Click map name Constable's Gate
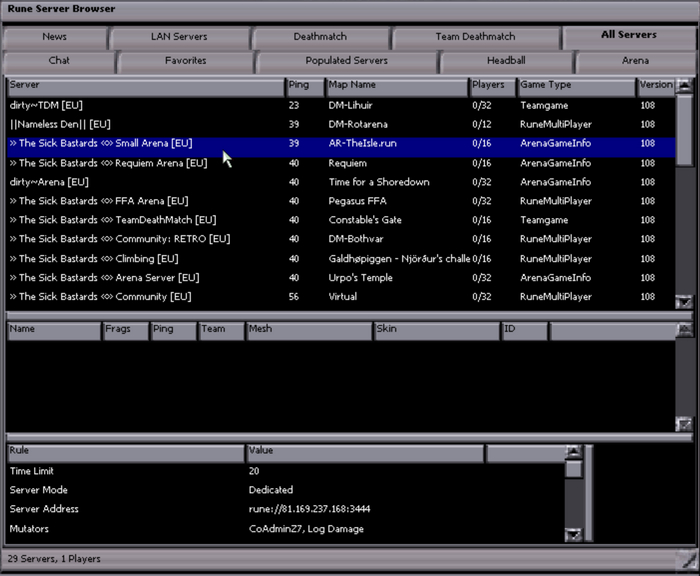 pos(365,220)
